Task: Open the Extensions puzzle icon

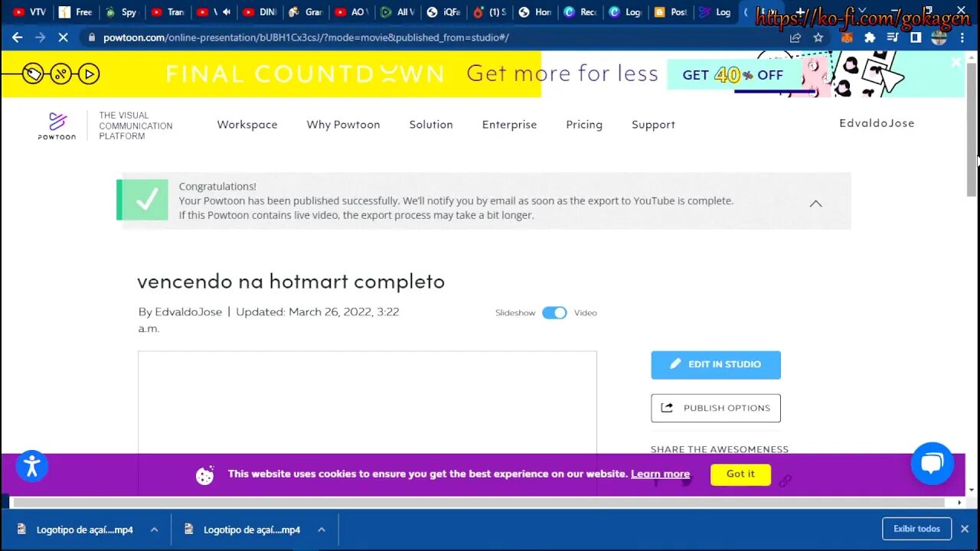Action: coord(870,37)
